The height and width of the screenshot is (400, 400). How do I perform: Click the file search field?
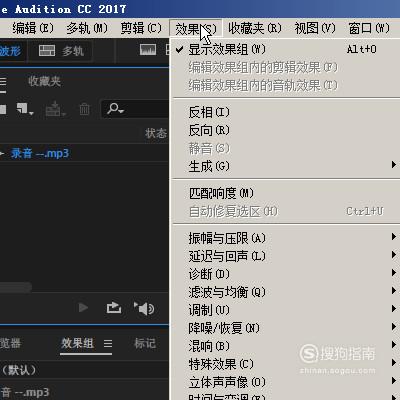point(135,109)
